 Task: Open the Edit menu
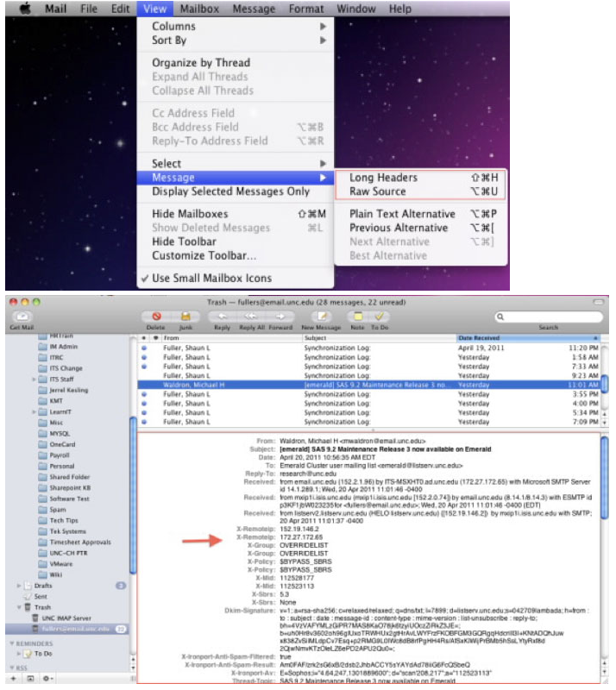(120, 9)
